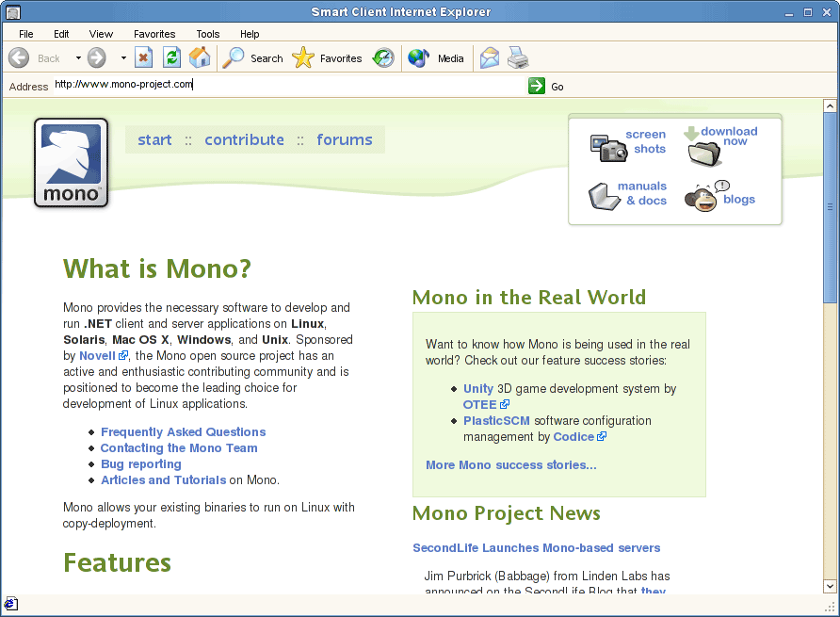Viewport: 840px width, 617px height.
Task: Open the Bug reporting link
Action: pyautogui.click(x=141, y=464)
